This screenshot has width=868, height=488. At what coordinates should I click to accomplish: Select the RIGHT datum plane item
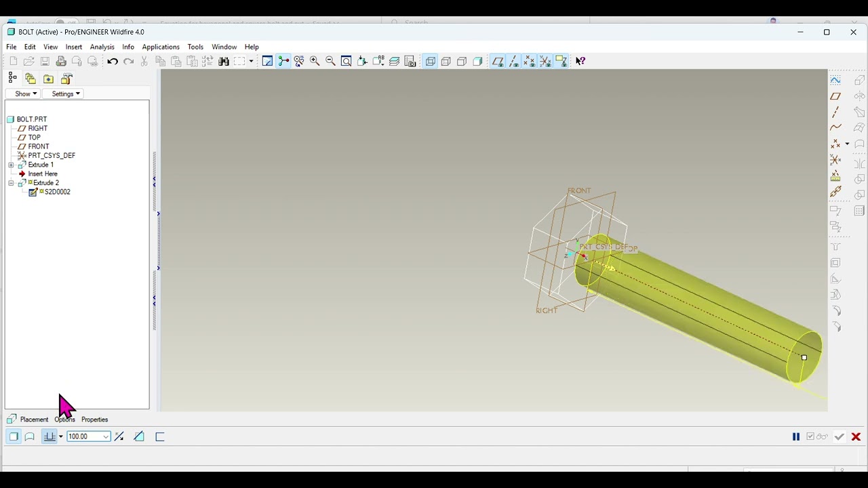(x=38, y=128)
